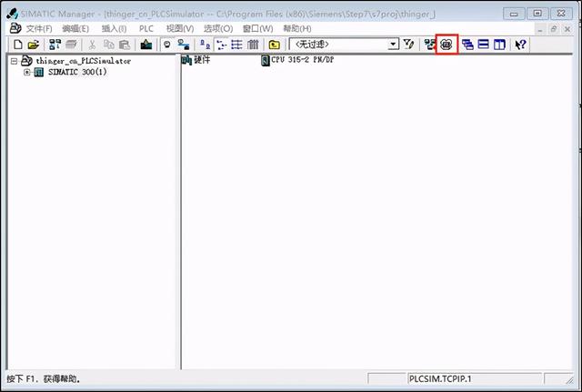Click the Configure Network icon
Screen dimensions: 582x392
click(x=429, y=45)
